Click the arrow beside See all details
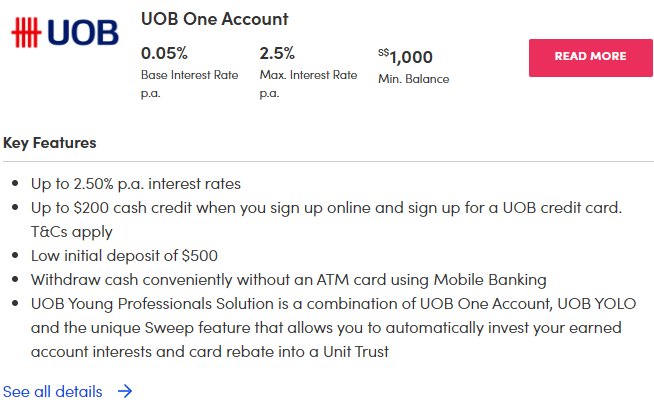This screenshot has height=406, width=654. pyautogui.click(x=125, y=391)
